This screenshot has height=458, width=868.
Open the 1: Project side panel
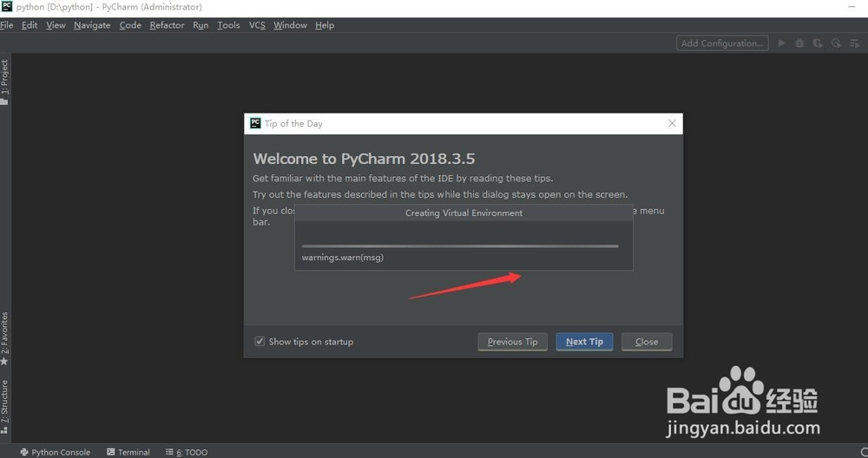(4, 82)
